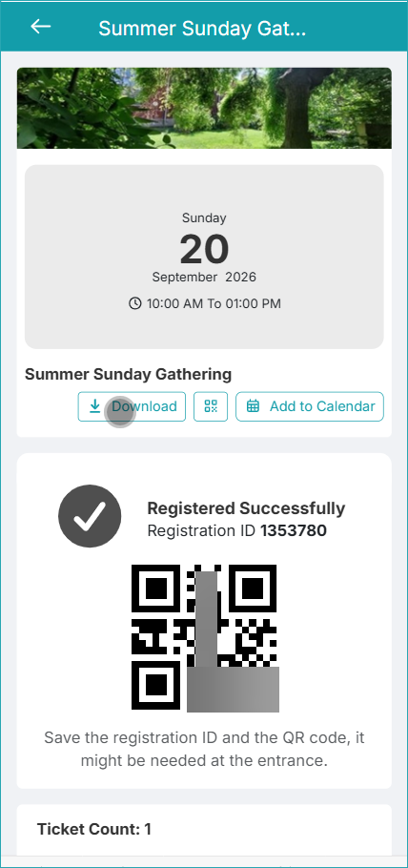This screenshot has width=408, height=868.
Task: Click the download arrow icon
Action: coord(95,406)
